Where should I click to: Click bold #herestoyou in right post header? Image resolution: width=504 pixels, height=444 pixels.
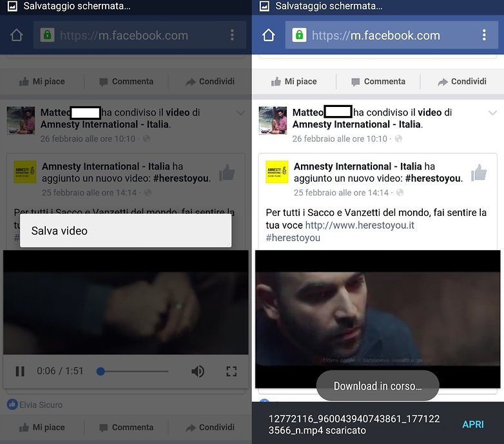coord(432,179)
